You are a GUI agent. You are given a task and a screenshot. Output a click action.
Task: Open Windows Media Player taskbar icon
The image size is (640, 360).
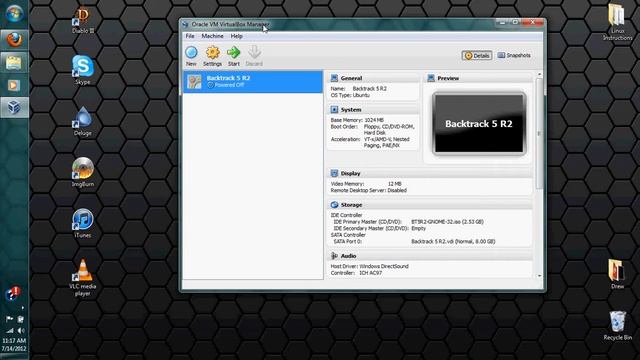13,85
